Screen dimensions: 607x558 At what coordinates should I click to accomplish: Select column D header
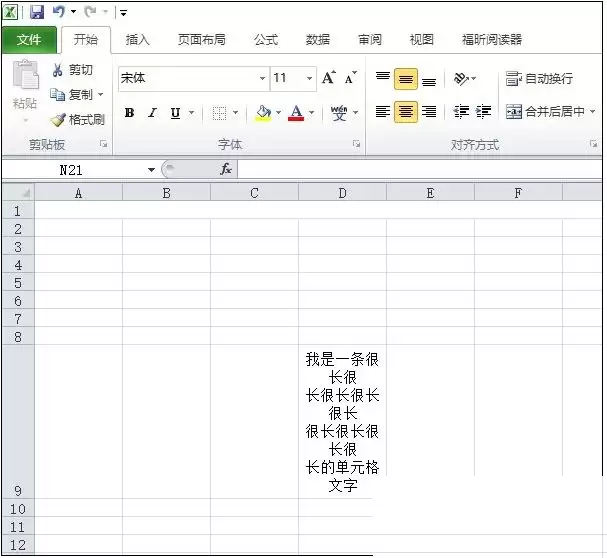[342, 192]
